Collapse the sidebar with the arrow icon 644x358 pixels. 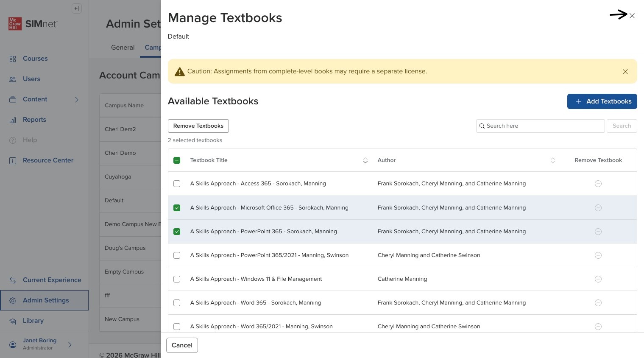pyautogui.click(x=77, y=8)
